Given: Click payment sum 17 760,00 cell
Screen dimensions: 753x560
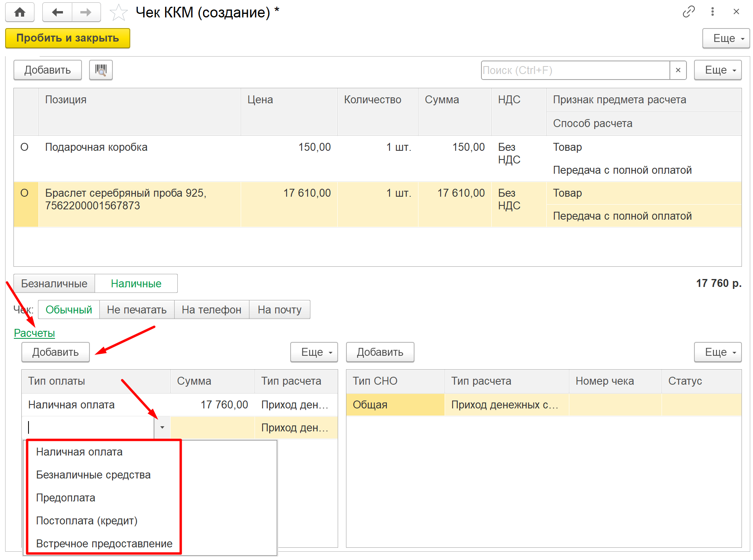Looking at the screenshot, I should pos(213,404).
